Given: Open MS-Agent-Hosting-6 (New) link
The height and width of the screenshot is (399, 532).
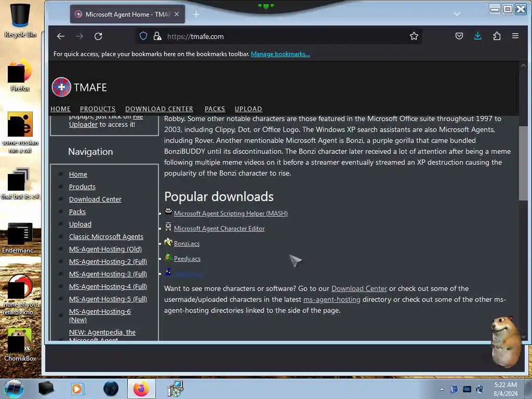Looking at the screenshot, I should pyautogui.click(x=100, y=315).
